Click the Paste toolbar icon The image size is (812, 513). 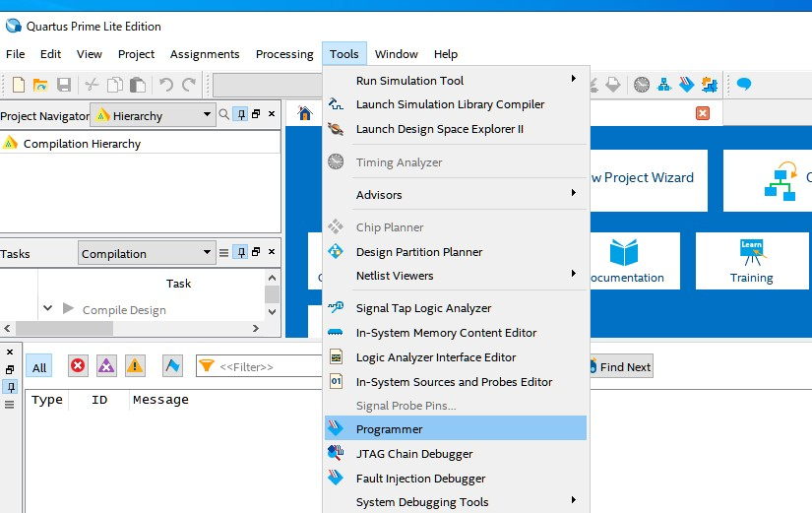point(137,85)
